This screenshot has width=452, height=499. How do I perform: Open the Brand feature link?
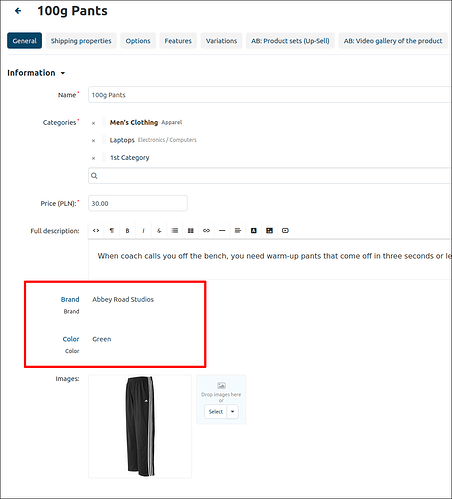70,299
